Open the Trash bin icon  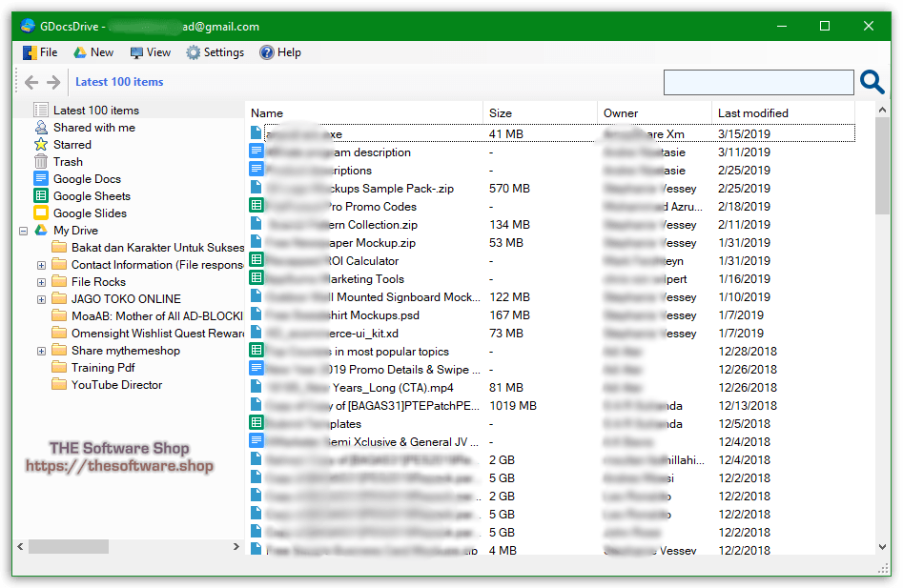pyautogui.click(x=41, y=162)
